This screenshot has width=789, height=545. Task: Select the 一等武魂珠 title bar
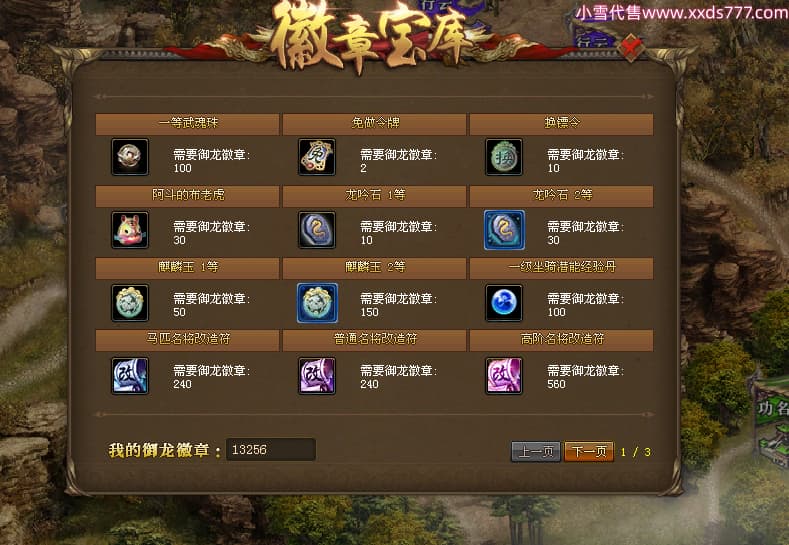pyautogui.click(x=187, y=124)
